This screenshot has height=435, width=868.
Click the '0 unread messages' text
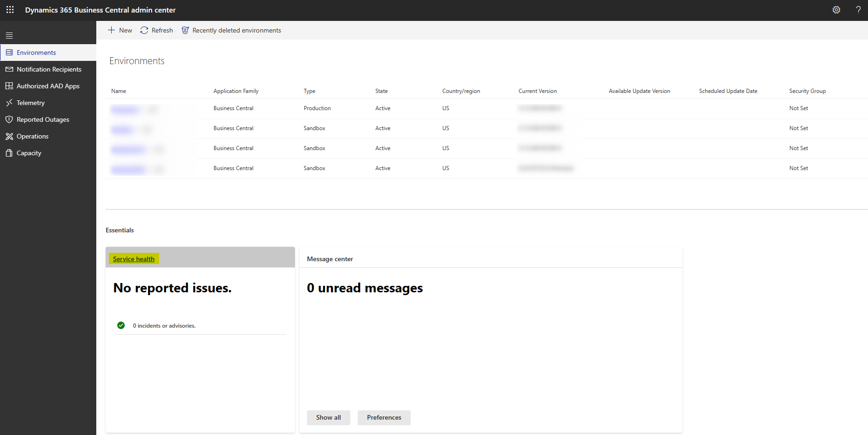(x=365, y=288)
